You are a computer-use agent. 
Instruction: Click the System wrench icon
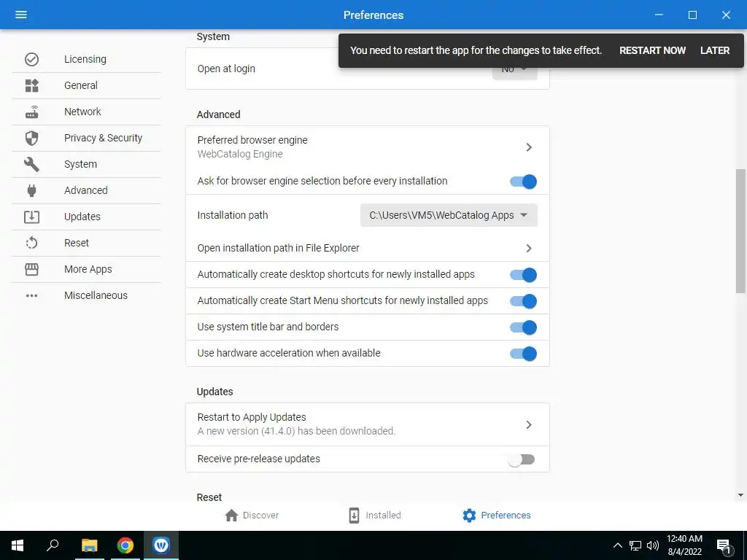coord(31,164)
